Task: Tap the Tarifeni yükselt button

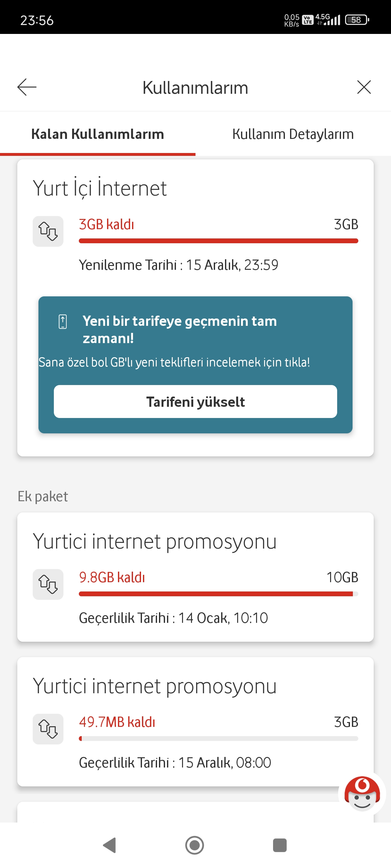Action: [x=195, y=402]
